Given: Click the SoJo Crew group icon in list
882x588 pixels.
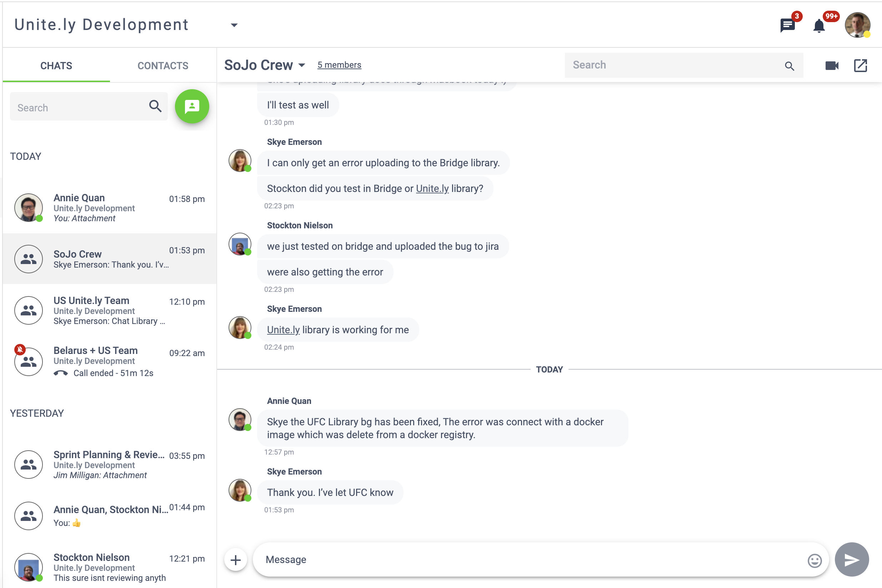Looking at the screenshot, I should click(x=29, y=259).
